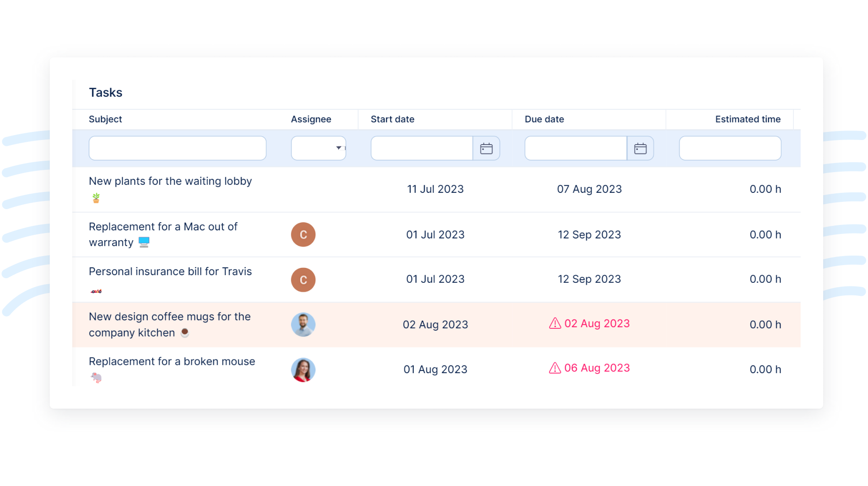This screenshot has height=486, width=868.
Task: Sort by the Start date column header
Action: tap(392, 119)
